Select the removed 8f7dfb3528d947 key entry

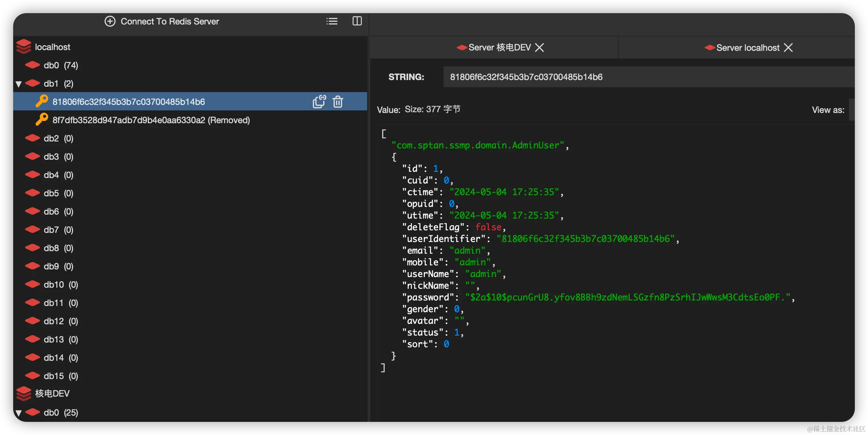coord(151,120)
